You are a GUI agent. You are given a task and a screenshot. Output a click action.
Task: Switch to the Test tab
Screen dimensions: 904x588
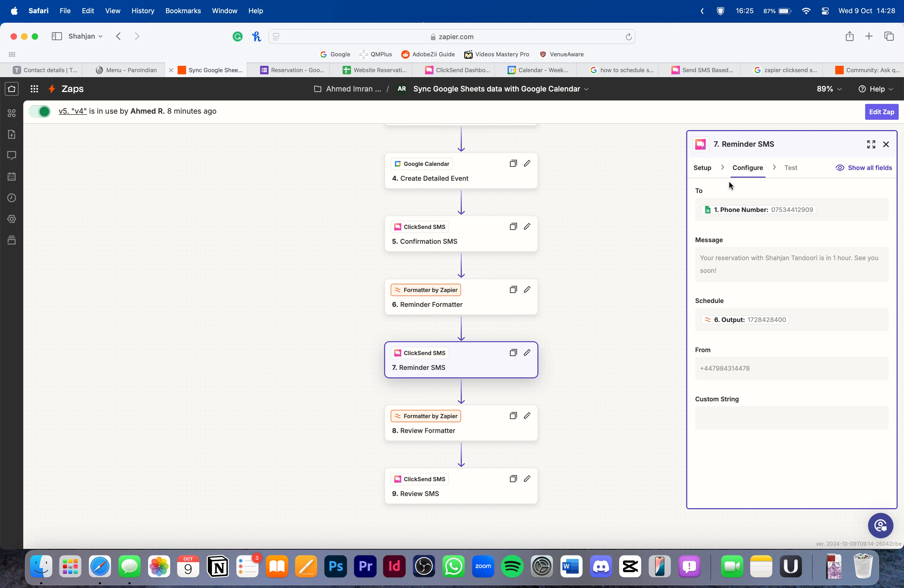pos(790,168)
